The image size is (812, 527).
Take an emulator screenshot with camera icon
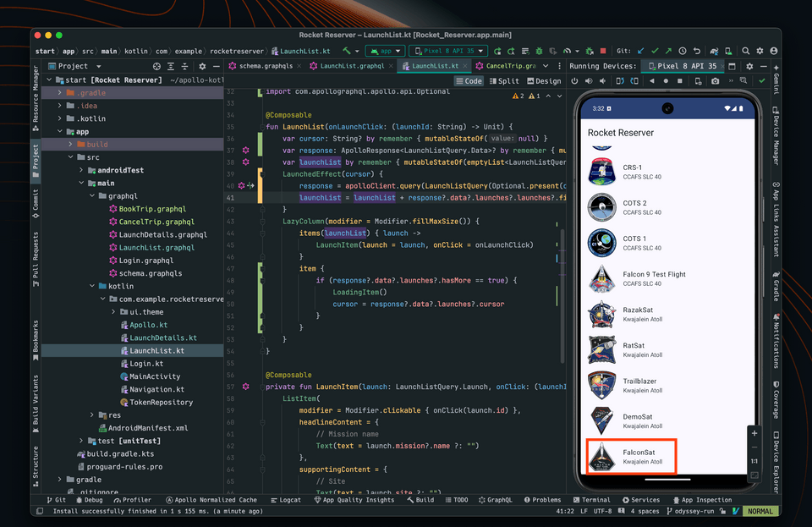pyautogui.click(x=716, y=80)
